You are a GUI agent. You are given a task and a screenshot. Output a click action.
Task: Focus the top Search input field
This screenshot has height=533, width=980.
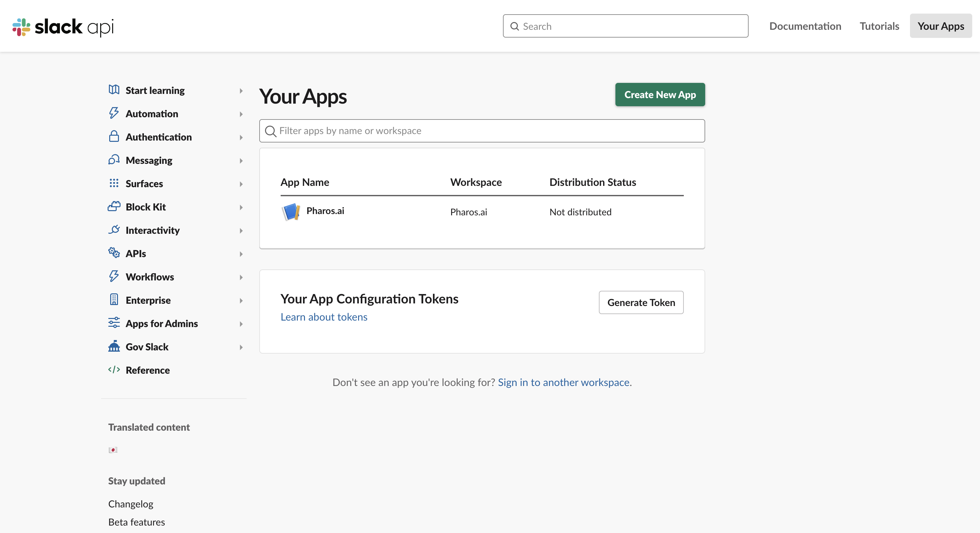pyautogui.click(x=625, y=26)
